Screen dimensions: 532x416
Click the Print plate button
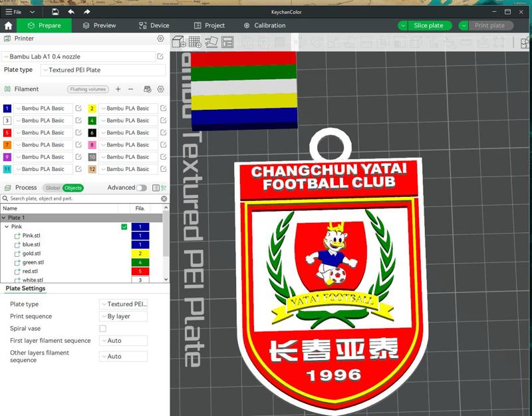point(489,26)
